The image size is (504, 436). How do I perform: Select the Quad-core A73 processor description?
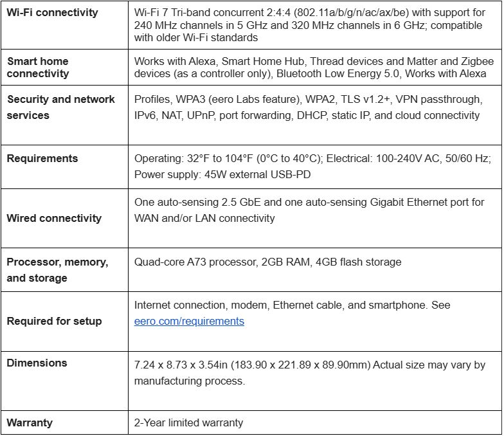pos(267,262)
